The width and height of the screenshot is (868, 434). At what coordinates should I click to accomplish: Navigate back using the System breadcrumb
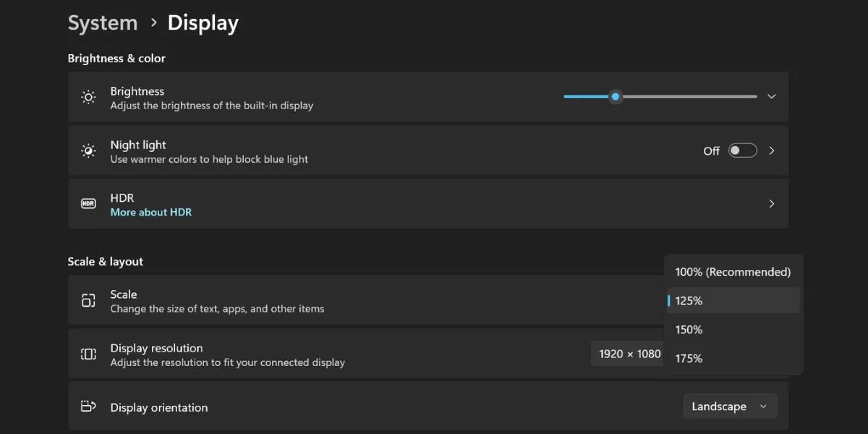[102, 22]
